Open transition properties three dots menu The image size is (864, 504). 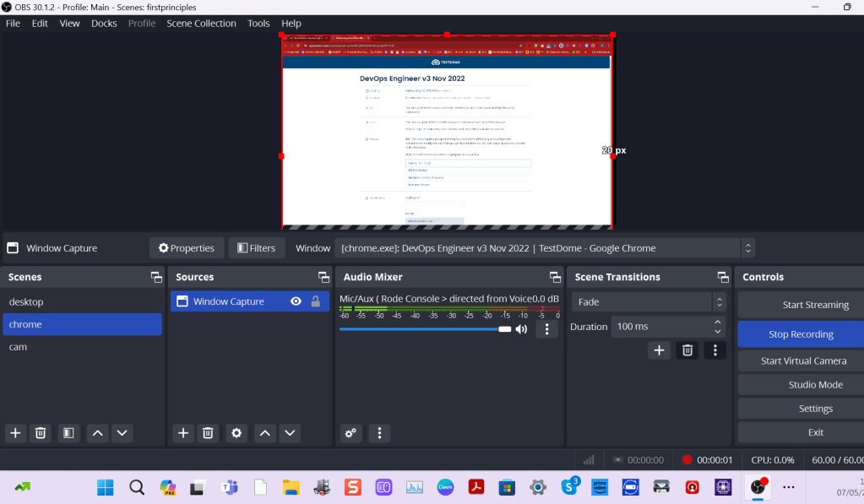[715, 350]
